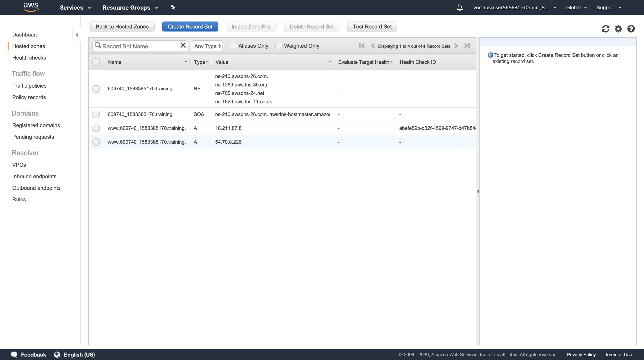Go to Traffic policies in the sidebar
Image resolution: width=644 pixels, height=360 pixels.
click(29, 86)
